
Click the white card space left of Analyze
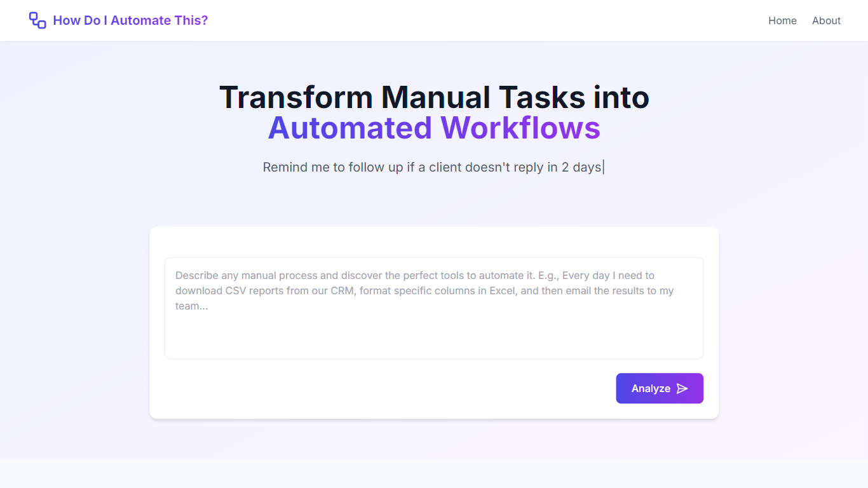[x=381, y=388]
